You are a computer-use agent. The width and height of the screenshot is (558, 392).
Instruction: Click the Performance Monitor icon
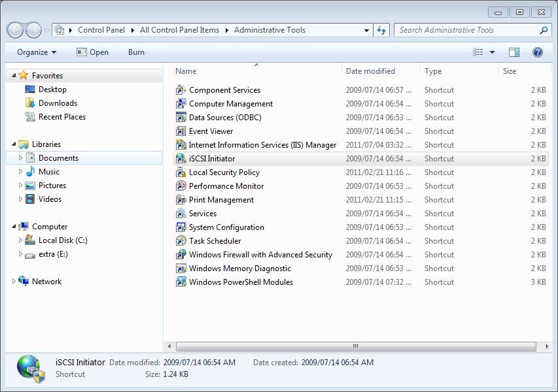pos(181,186)
